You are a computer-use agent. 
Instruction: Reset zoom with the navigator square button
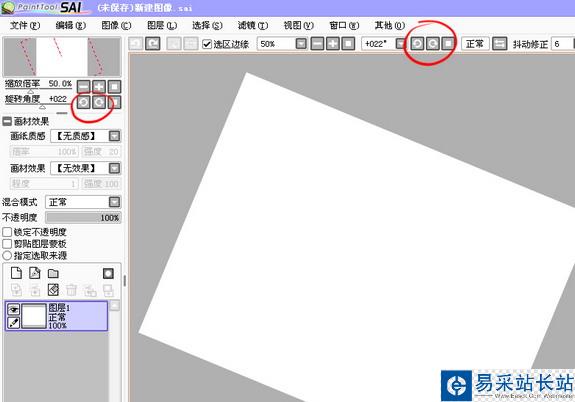tap(114, 87)
